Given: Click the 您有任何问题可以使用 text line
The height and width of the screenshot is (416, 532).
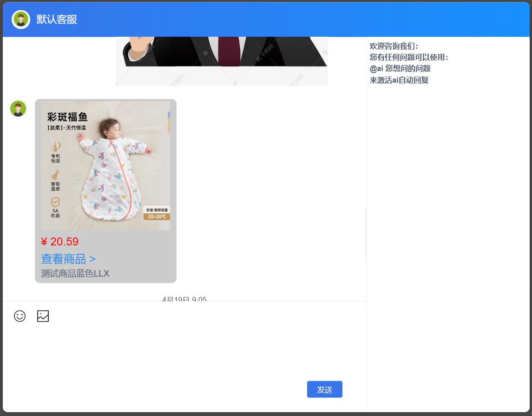Looking at the screenshot, I should click(409, 57).
